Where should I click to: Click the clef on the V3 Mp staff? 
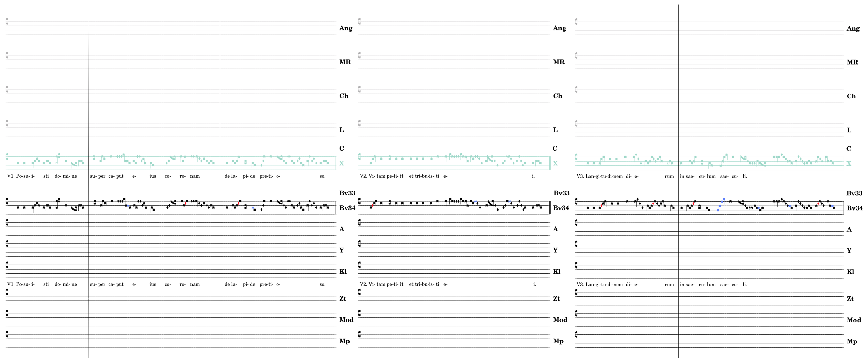click(x=577, y=334)
